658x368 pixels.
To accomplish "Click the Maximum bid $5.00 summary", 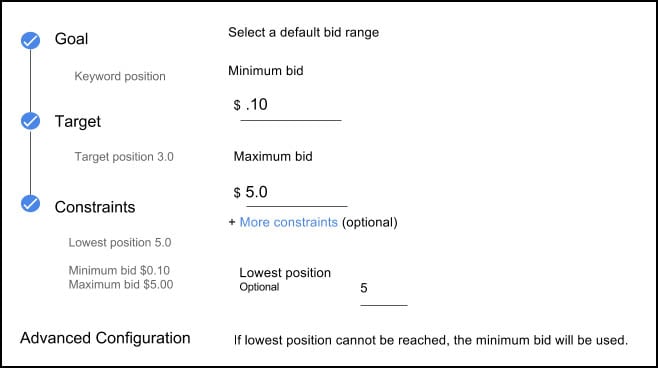I will coord(121,284).
